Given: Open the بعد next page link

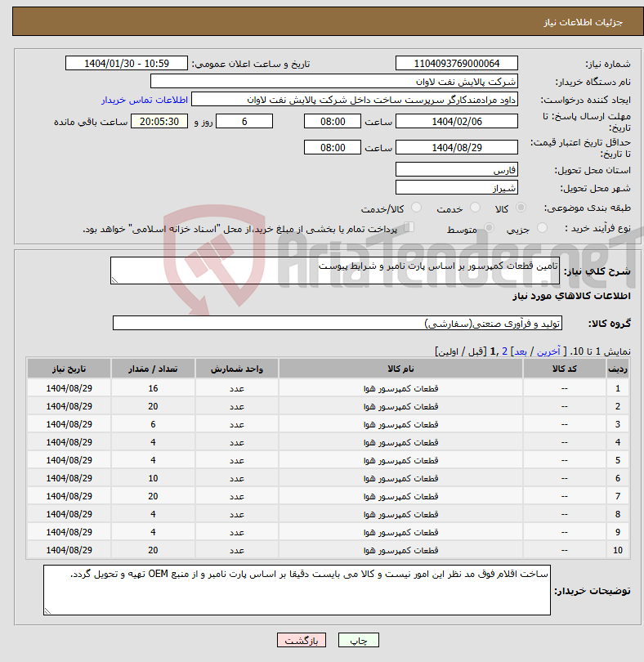Looking at the screenshot, I should click(520, 351).
